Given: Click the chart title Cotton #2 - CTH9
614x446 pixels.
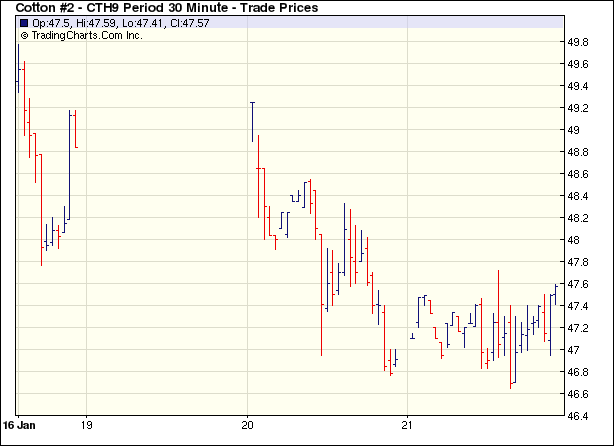Looking at the screenshot, I should tap(166, 8).
